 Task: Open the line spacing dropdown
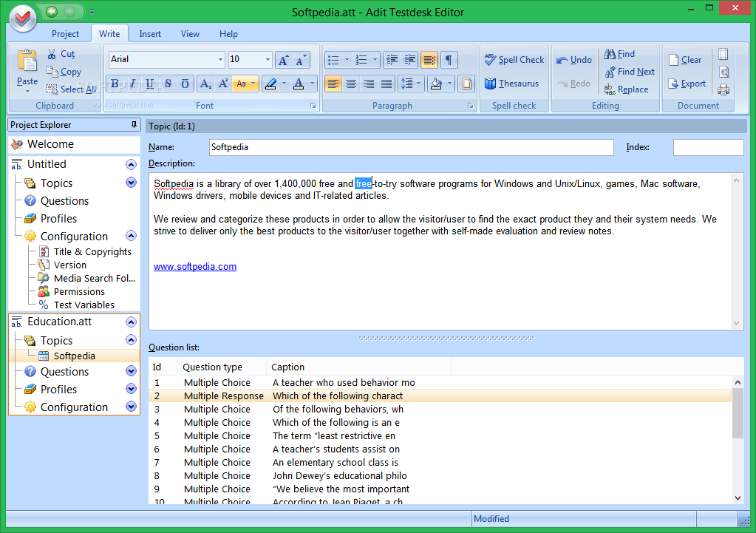tap(418, 84)
